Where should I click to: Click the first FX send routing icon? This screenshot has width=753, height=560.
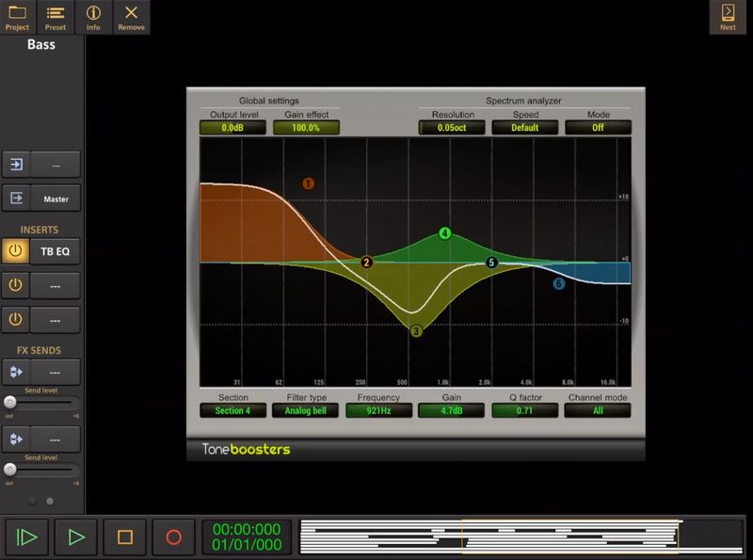click(x=16, y=372)
